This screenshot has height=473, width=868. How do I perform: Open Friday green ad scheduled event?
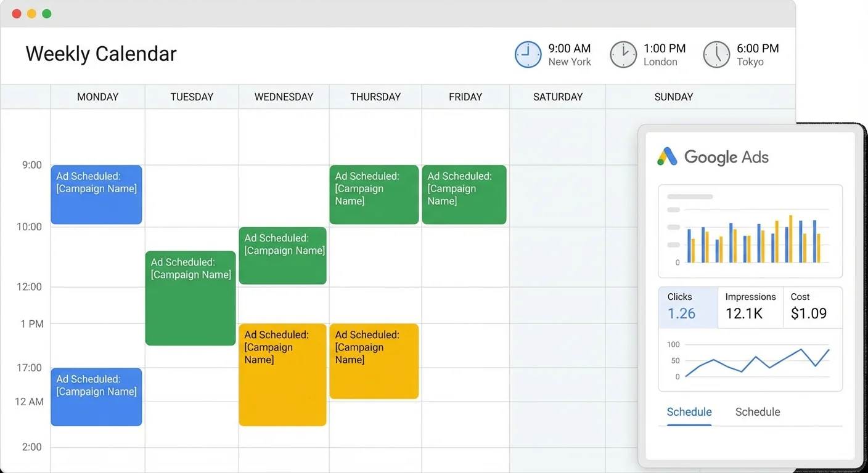pyautogui.click(x=464, y=195)
